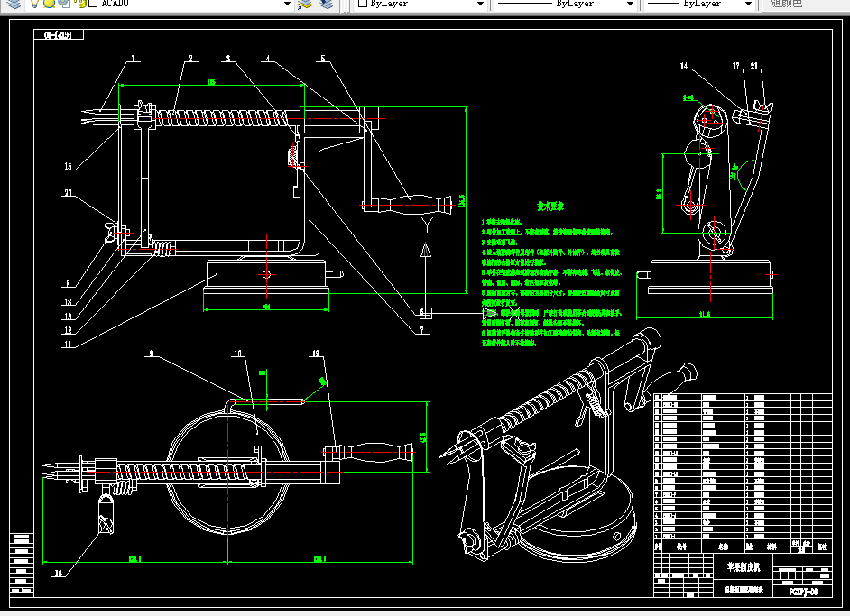The height and width of the screenshot is (616, 850).
Task: Select balloon number 20 label
Action: [x=68, y=193]
